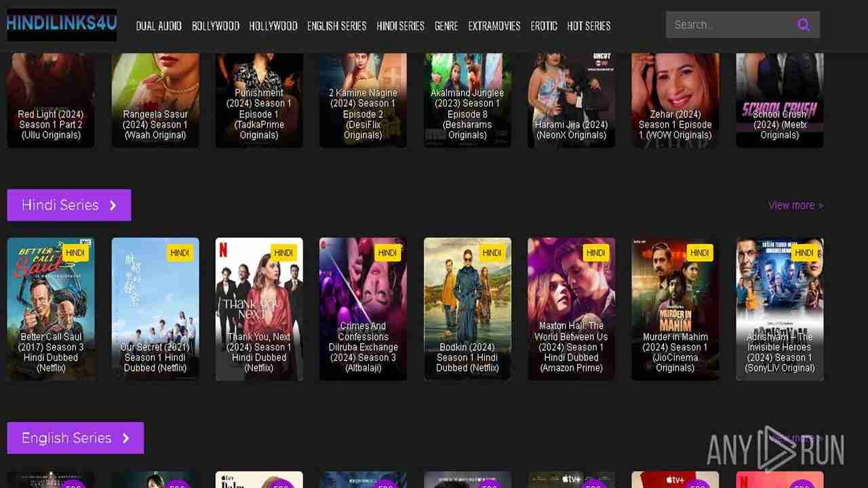Open the Bollywood menu

pos(216,26)
